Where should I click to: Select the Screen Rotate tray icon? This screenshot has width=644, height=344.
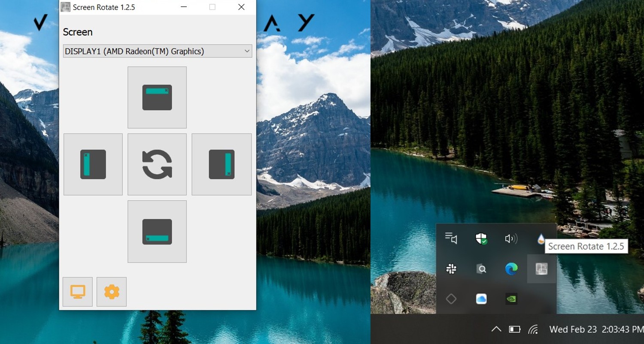click(x=541, y=269)
